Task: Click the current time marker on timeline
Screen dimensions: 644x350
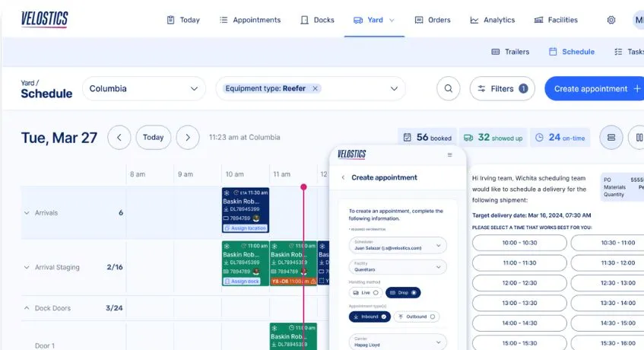Action: coord(303,187)
